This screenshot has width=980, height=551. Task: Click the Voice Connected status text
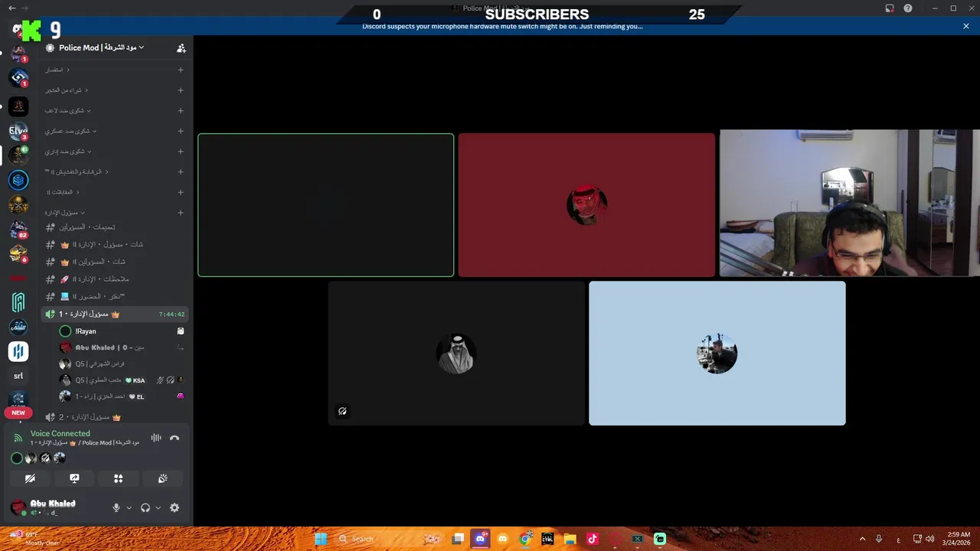click(60, 434)
